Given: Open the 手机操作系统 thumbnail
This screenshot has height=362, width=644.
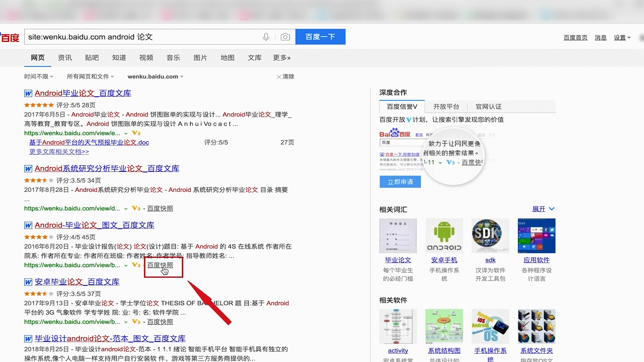Looking at the screenshot, I should [490, 326].
